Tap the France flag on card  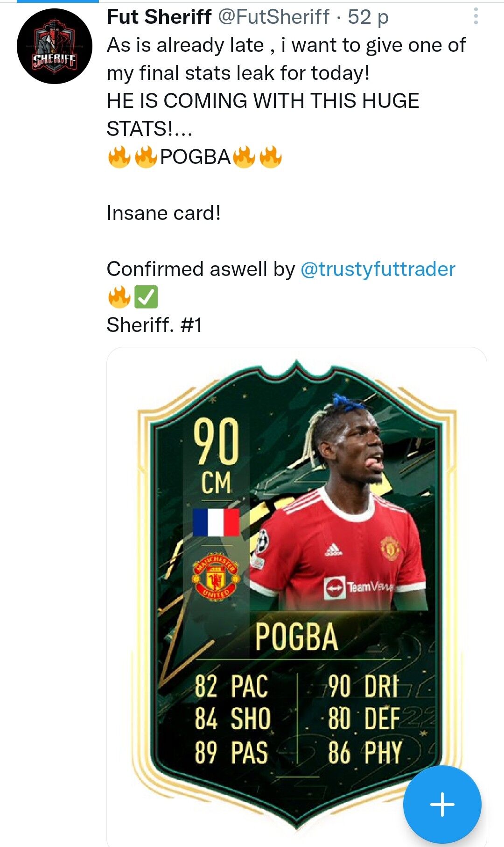[x=216, y=522]
